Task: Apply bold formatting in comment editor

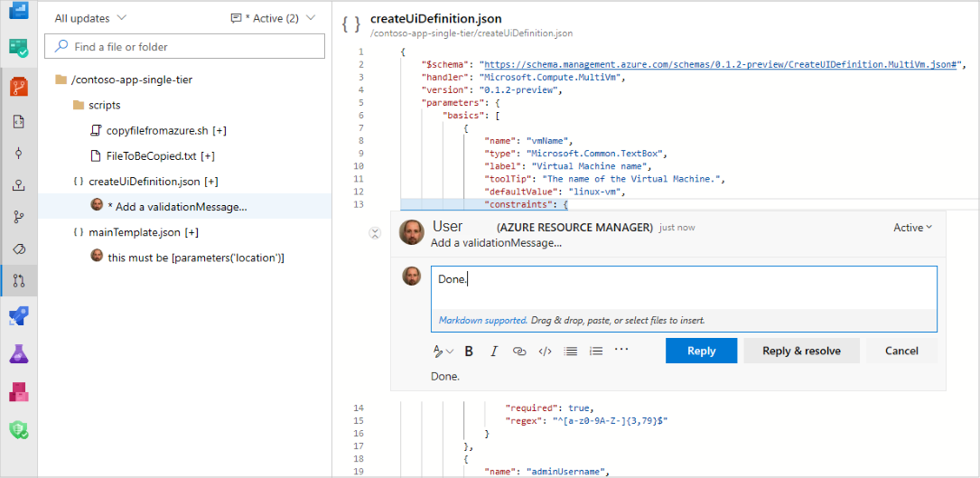Action: (469, 351)
